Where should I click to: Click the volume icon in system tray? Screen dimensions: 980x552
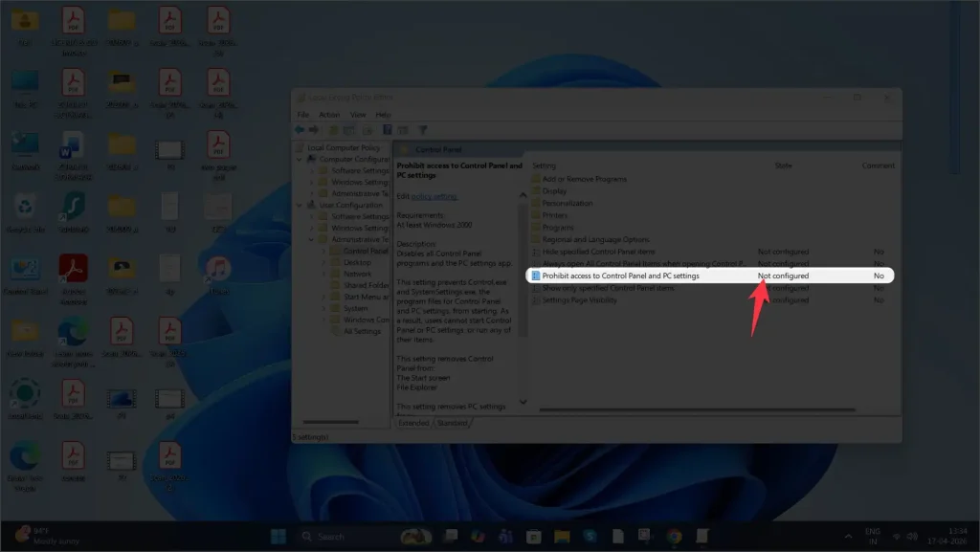[912, 537]
